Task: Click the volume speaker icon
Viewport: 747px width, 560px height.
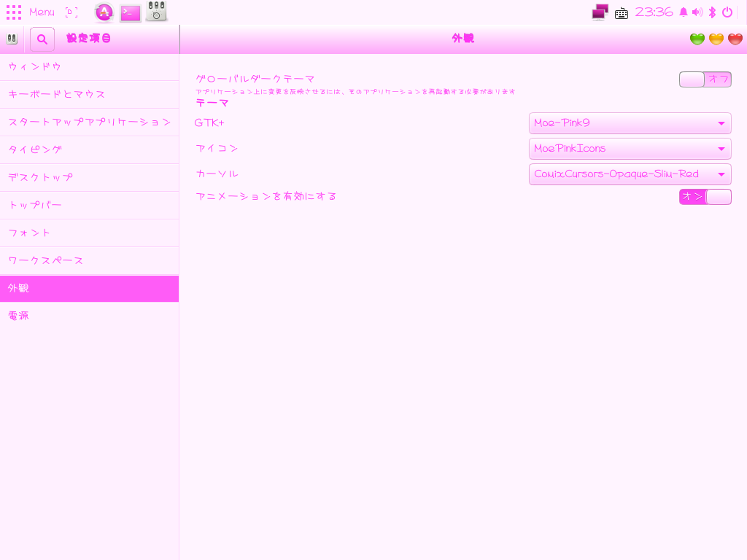Action: pyautogui.click(x=697, y=12)
